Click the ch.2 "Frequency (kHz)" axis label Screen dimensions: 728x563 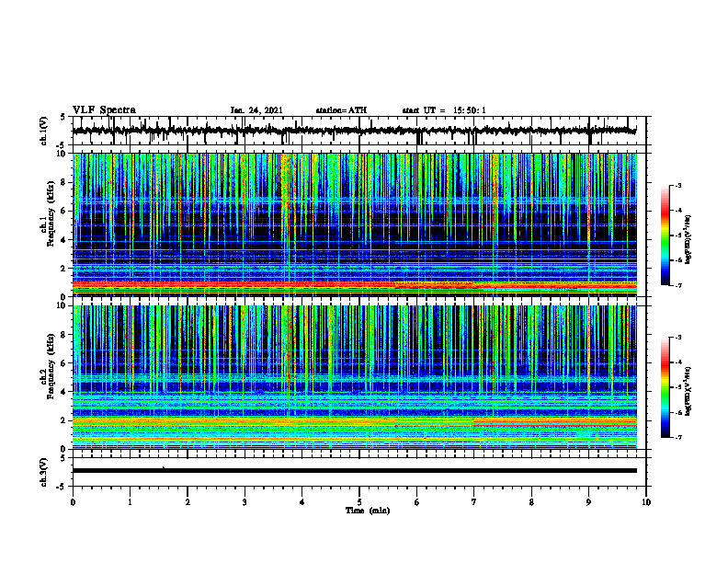pos(51,366)
